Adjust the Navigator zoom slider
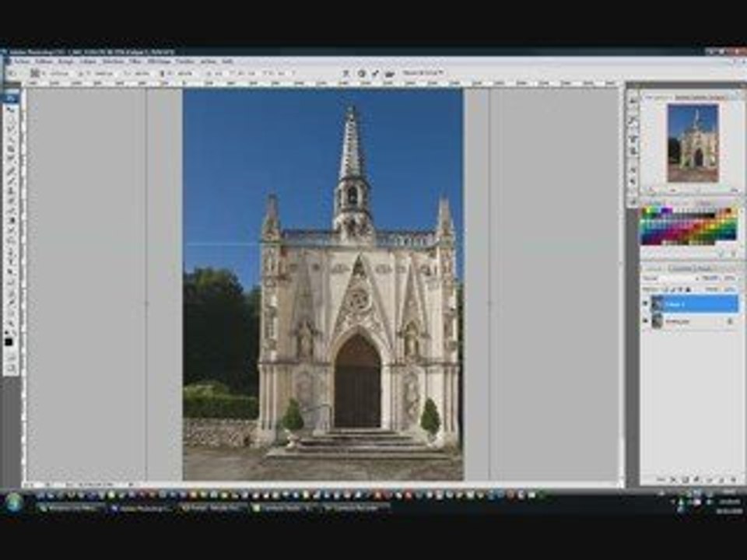747x560 pixels. pos(698,191)
